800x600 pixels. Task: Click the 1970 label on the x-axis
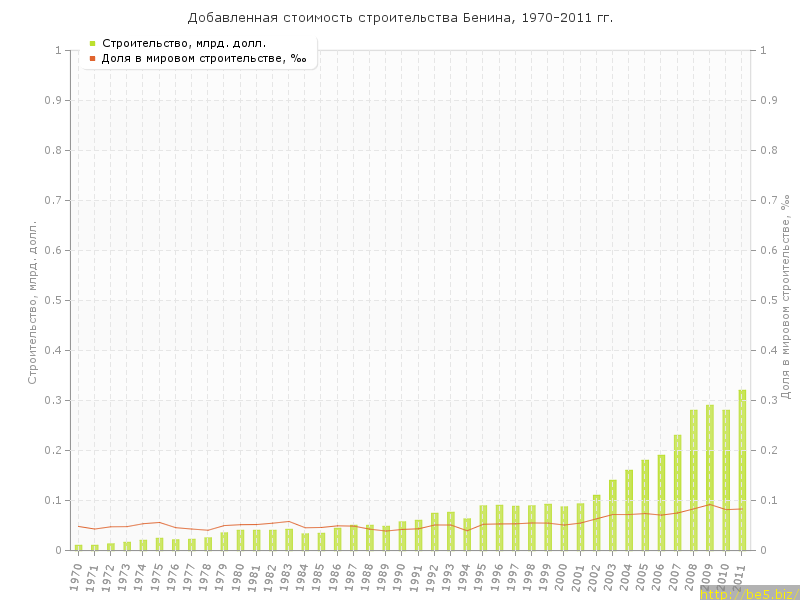pos(77,575)
